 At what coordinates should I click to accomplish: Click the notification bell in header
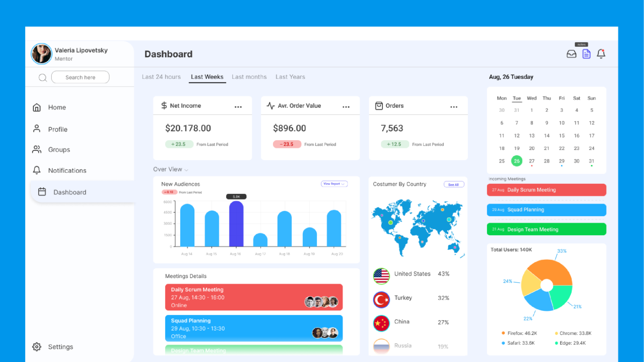pos(601,54)
